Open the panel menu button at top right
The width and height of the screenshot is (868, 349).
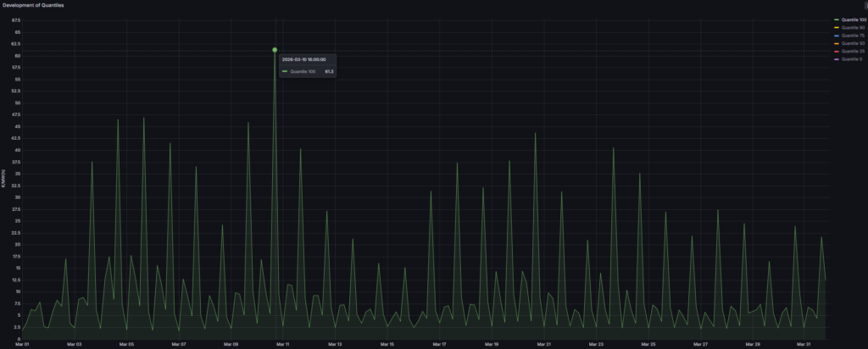pos(865,5)
